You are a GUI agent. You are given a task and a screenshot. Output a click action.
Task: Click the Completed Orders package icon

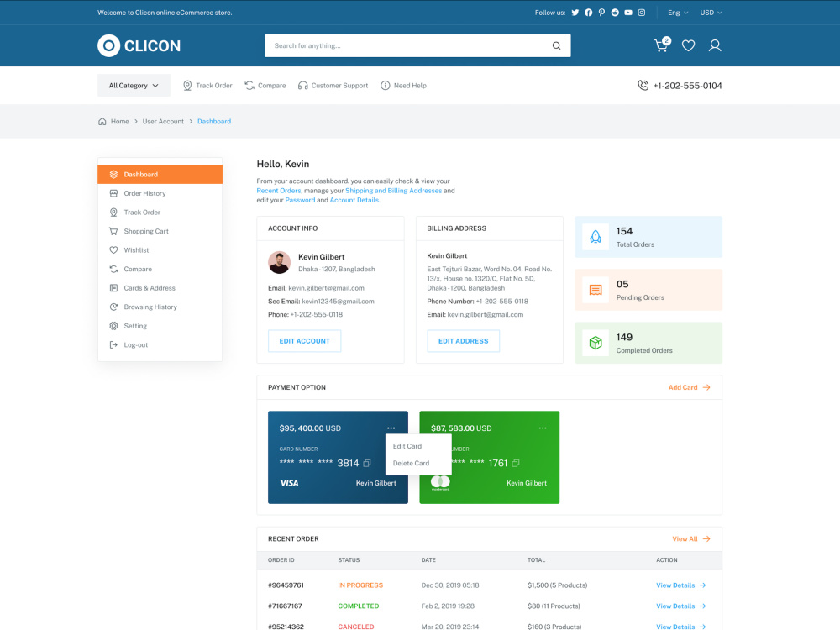(x=596, y=343)
